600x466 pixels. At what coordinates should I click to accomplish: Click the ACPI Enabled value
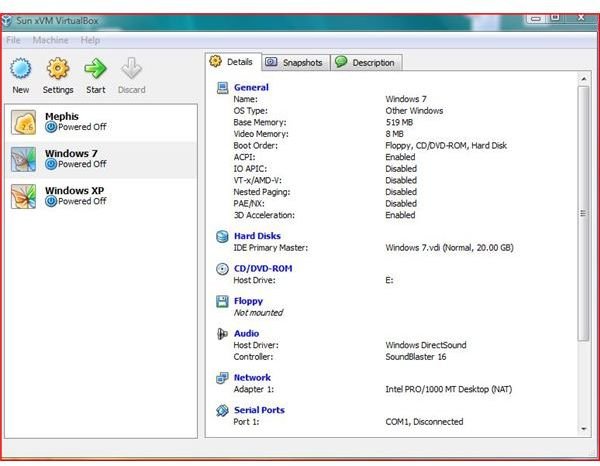click(400, 157)
